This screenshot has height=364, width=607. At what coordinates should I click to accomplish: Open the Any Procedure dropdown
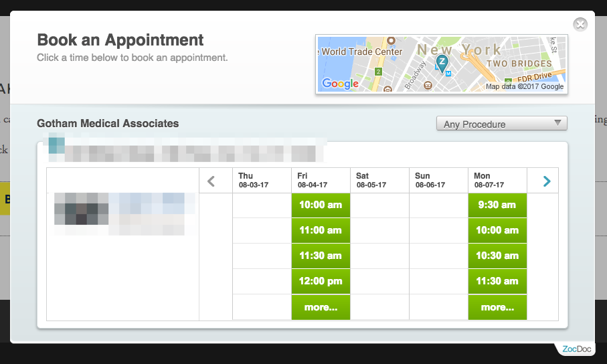(x=501, y=124)
